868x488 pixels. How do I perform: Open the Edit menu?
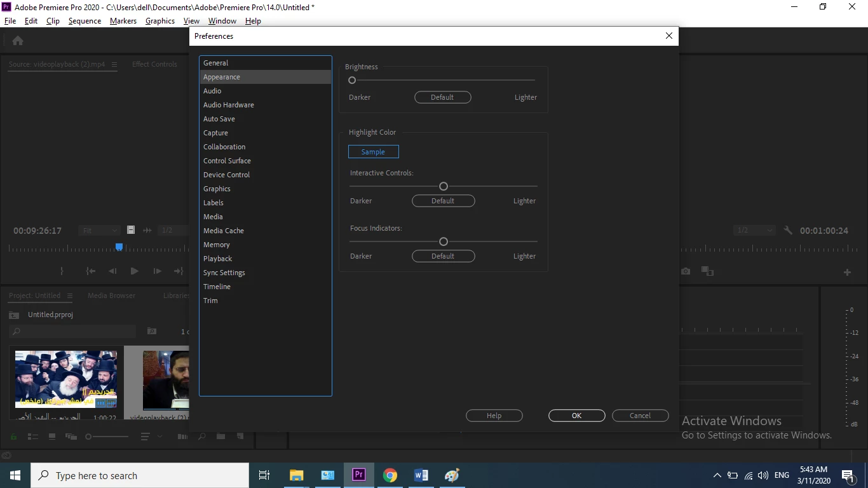[31, 21]
